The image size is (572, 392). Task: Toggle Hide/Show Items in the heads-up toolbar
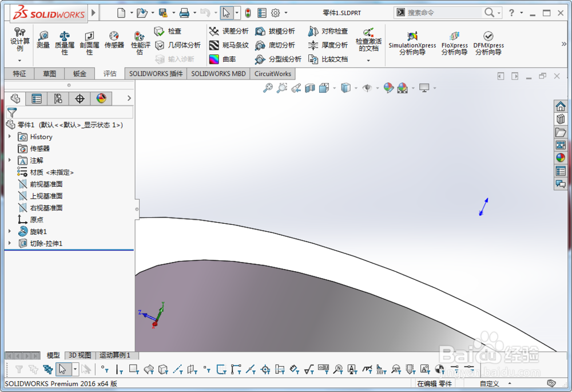pos(367,88)
